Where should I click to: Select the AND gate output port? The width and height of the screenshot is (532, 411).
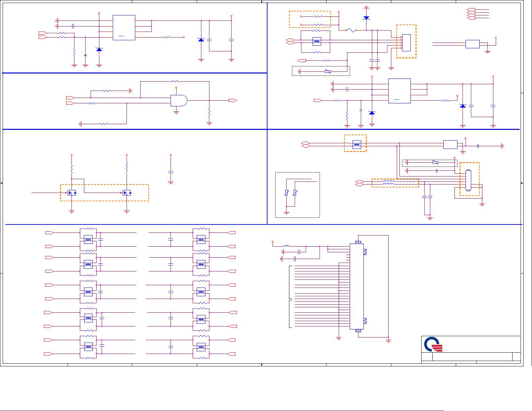tap(233, 100)
